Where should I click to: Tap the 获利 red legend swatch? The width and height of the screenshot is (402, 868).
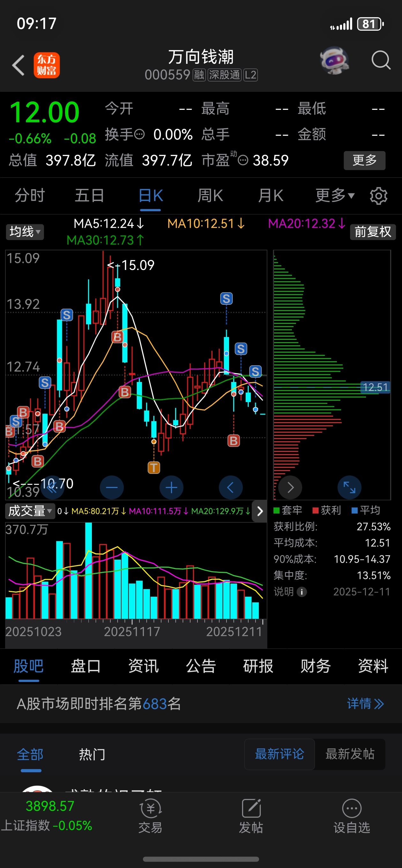[316, 510]
